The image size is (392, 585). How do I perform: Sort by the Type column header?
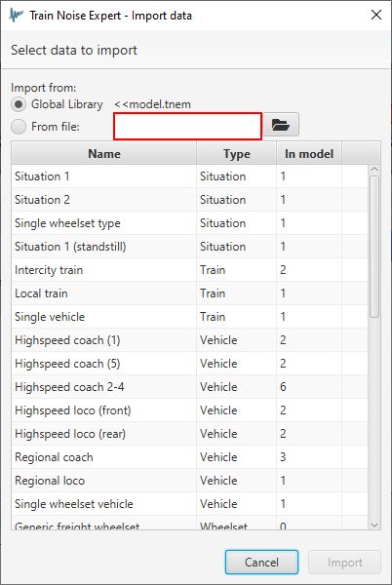pyautogui.click(x=237, y=154)
